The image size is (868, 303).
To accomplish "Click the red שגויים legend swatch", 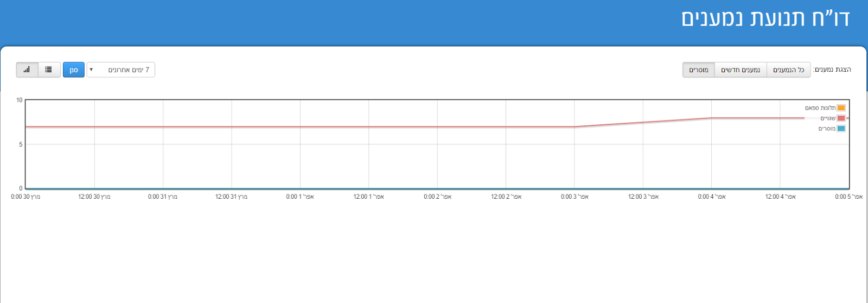I will click(x=841, y=118).
